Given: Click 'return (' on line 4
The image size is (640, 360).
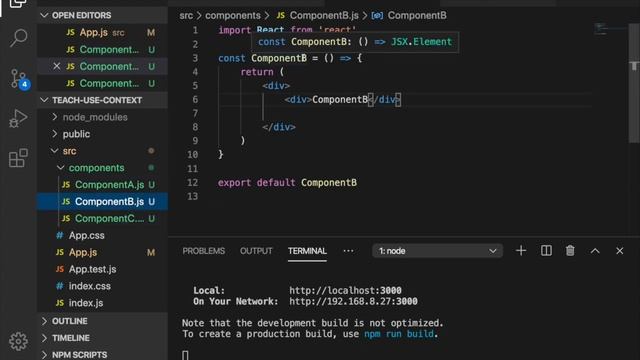Looking at the screenshot, I should tap(262, 72).
